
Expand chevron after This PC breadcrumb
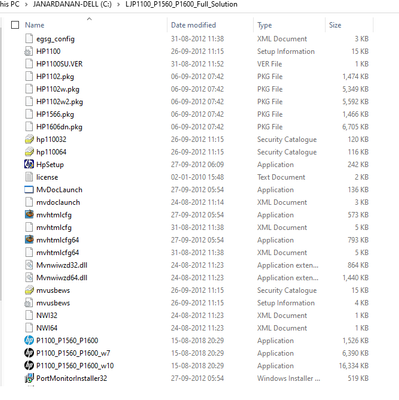(26, 4)
